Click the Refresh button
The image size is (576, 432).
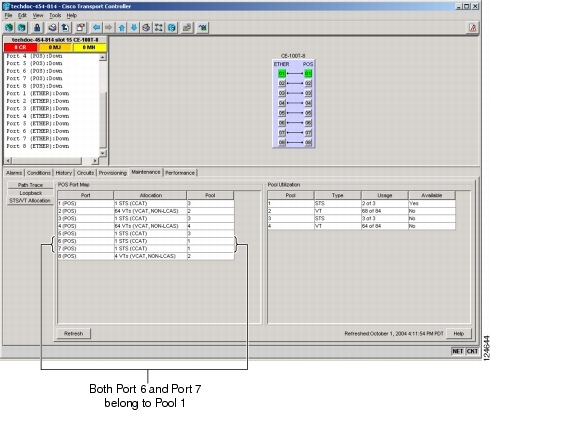[x=73, y=334]
